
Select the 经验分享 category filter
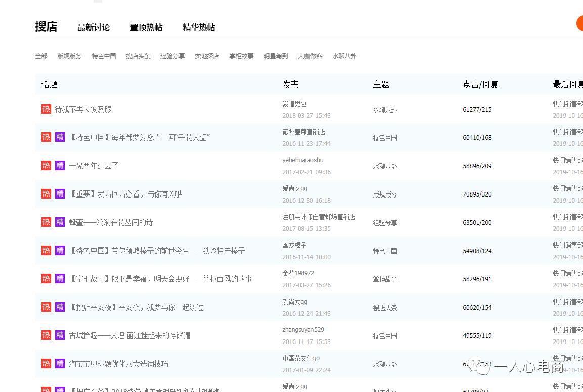(x=172, y=56)
